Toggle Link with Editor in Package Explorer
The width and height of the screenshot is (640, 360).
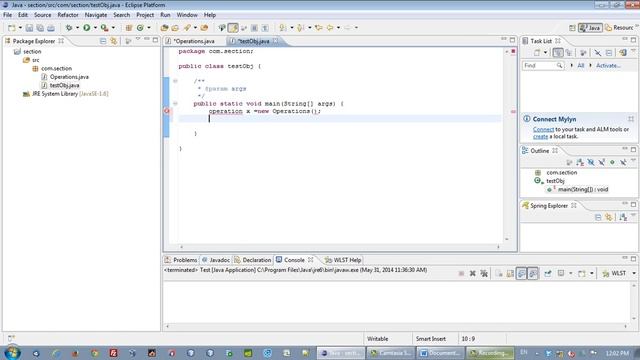pyautogui.click(x=113, y=41)
